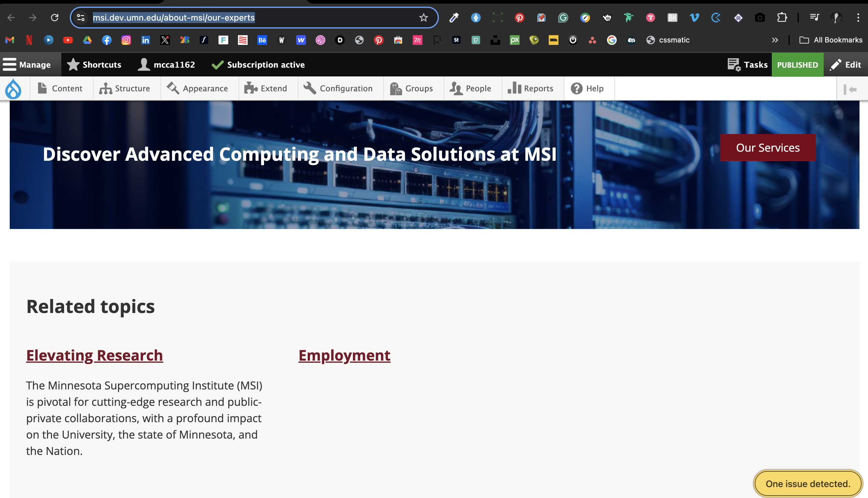Click the Our Services button
Image resolution: width=868 pixels, height=498 pixels.
tap(767, 148)
